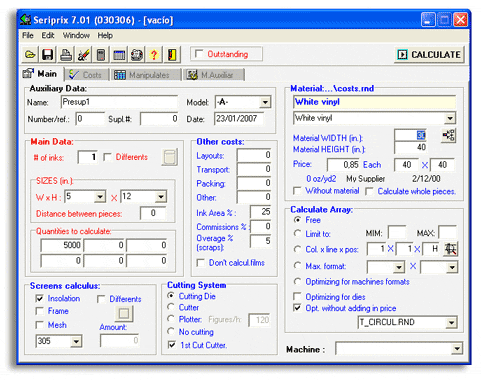The image size is (481, 380).
Task: Save using the floppy disk icon
Action: 48,54
